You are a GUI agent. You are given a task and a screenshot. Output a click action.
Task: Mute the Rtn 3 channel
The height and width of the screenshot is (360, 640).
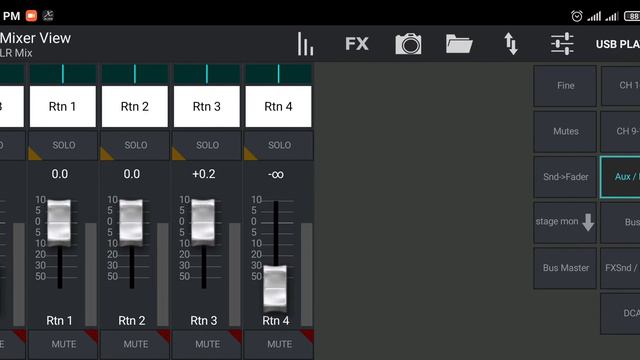(207, 344)
